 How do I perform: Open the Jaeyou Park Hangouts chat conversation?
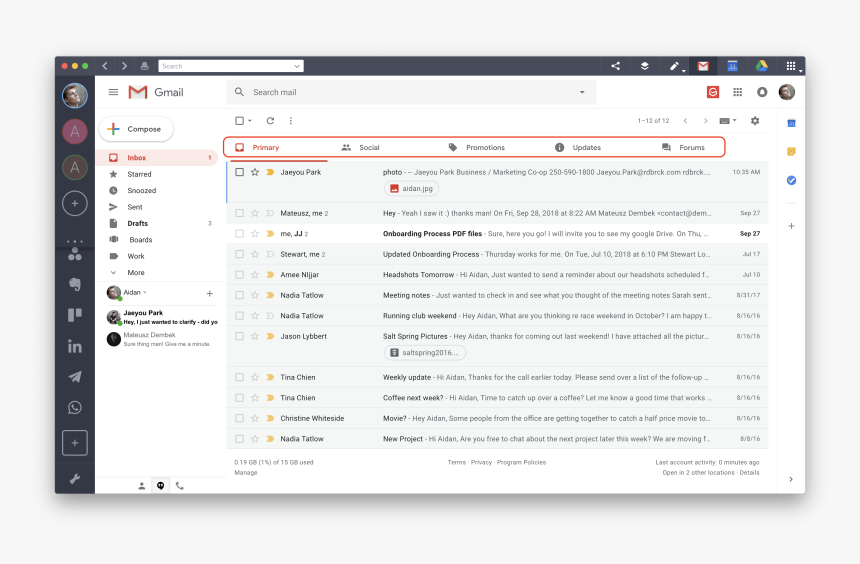click(x=162, y=317)
